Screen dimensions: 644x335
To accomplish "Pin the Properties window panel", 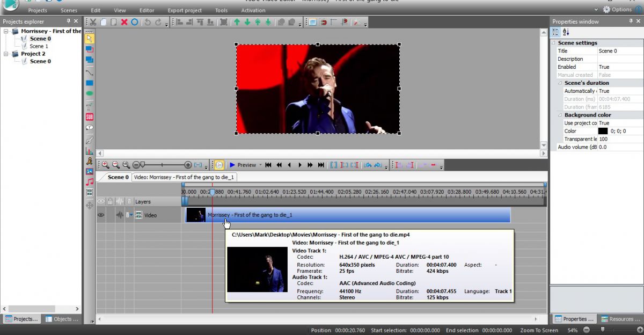I will pos(631,21).
